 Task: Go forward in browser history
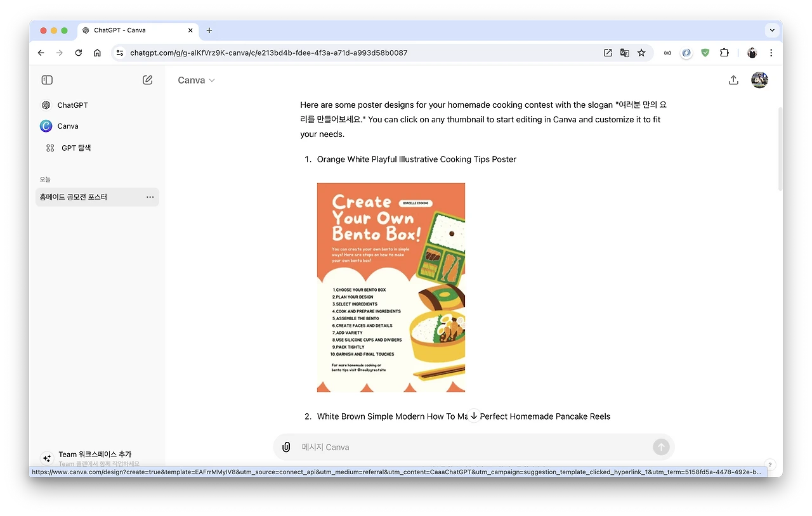[60, 53]
